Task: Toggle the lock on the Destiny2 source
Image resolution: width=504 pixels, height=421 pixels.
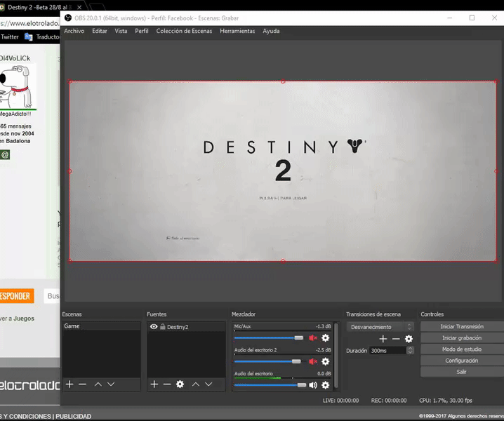Action: coord(162,327)
